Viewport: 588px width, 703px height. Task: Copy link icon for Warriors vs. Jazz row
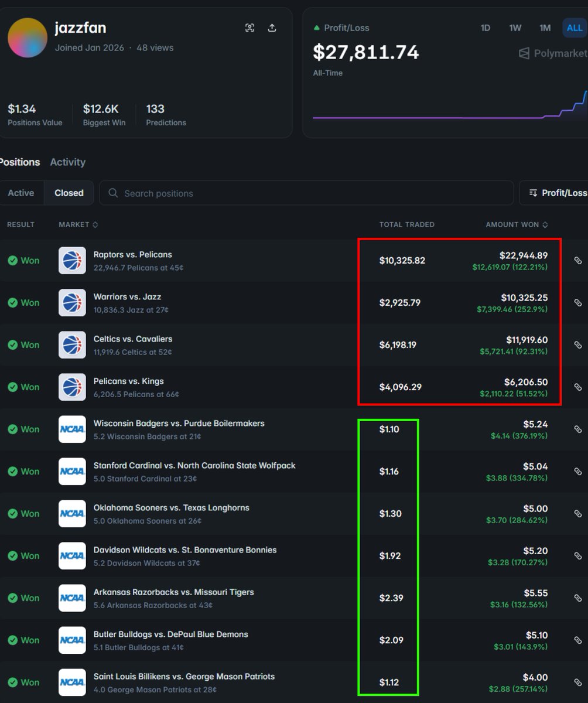(577, 303)
